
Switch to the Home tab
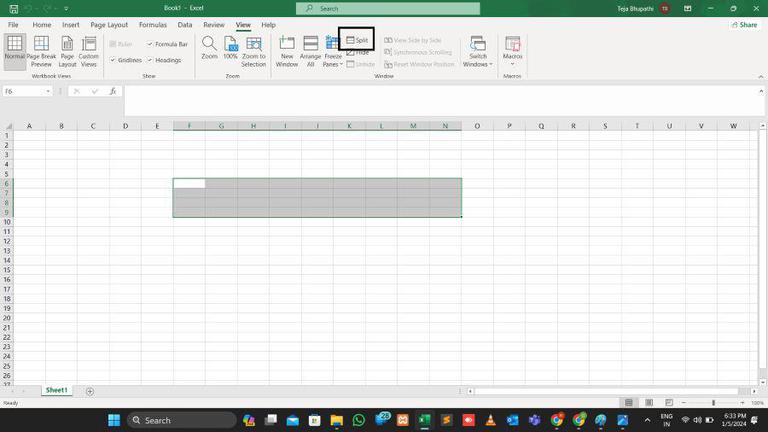coord(42,24)
